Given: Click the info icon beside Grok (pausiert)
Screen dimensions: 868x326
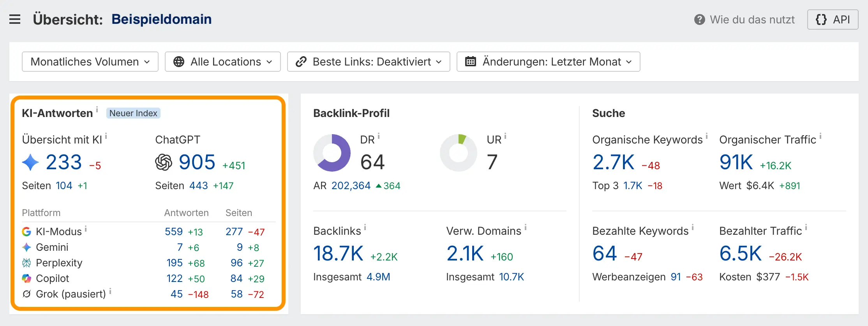Looking at the screenshot, I should [110, 291].
